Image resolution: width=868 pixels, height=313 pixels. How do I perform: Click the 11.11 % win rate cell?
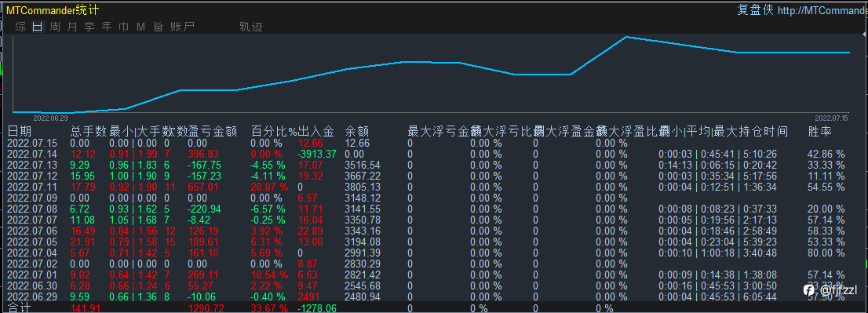826,177
